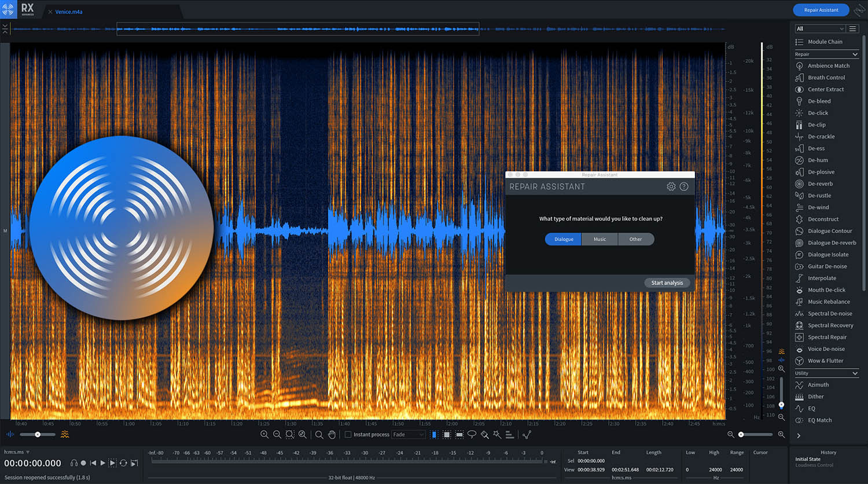Enable the Instant process checkbox
Image resolution: width=868 pixels, height=484 pixels.
coord(348,434)
